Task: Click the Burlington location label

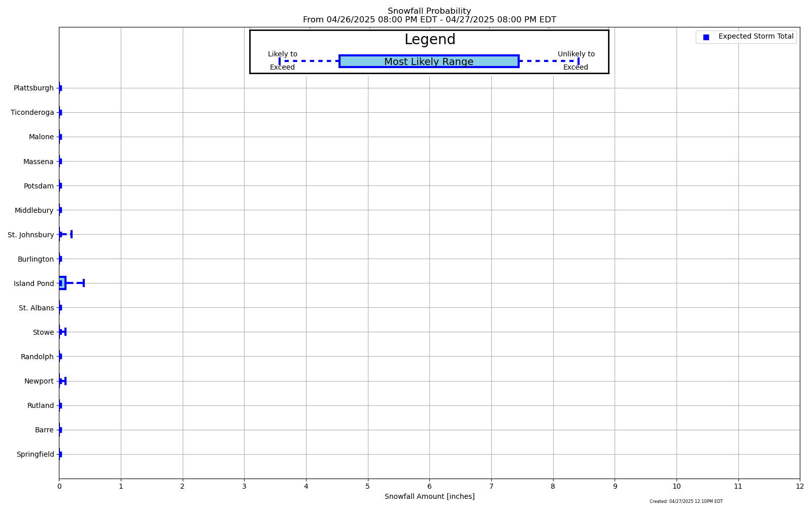Action: 36,259
